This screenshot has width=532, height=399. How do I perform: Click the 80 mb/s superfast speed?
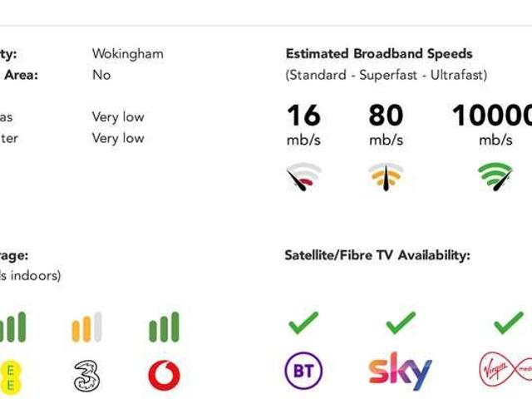(386, 123)
